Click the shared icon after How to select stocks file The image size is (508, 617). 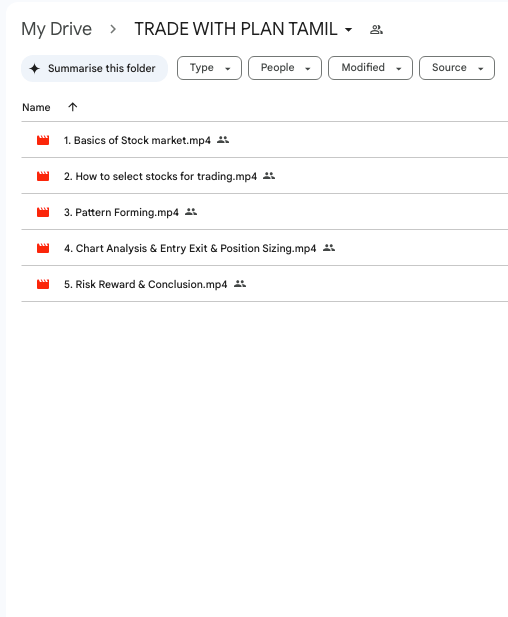269,176
